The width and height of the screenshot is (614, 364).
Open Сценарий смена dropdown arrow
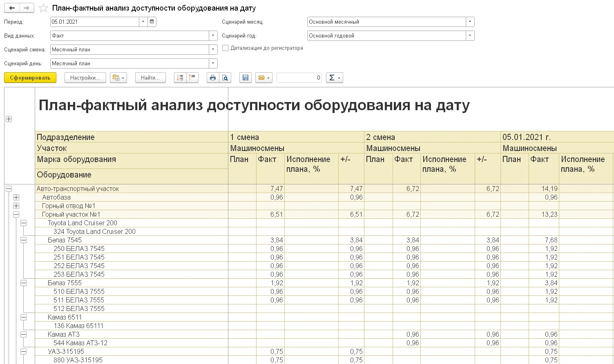(213, 49)
